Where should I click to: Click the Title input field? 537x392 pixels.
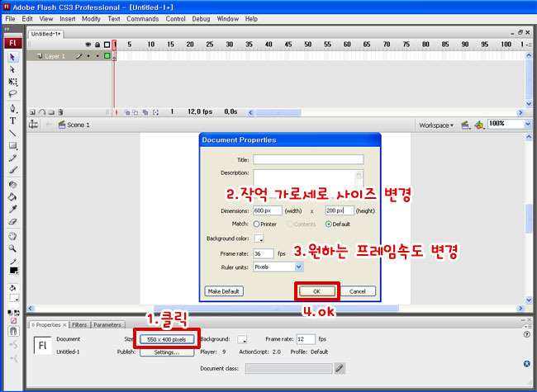[x=308, y=159]
